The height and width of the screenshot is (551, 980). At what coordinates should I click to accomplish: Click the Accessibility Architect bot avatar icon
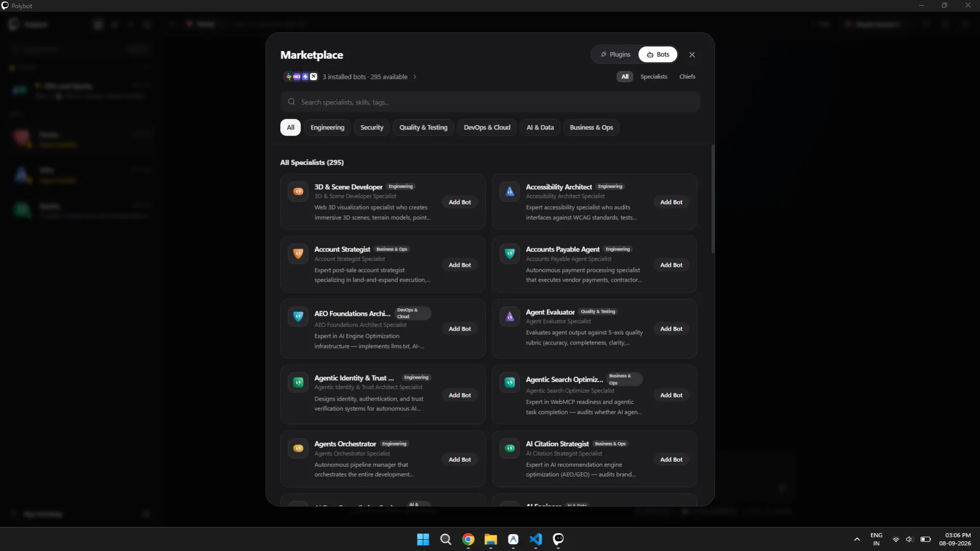click(509, 192)
